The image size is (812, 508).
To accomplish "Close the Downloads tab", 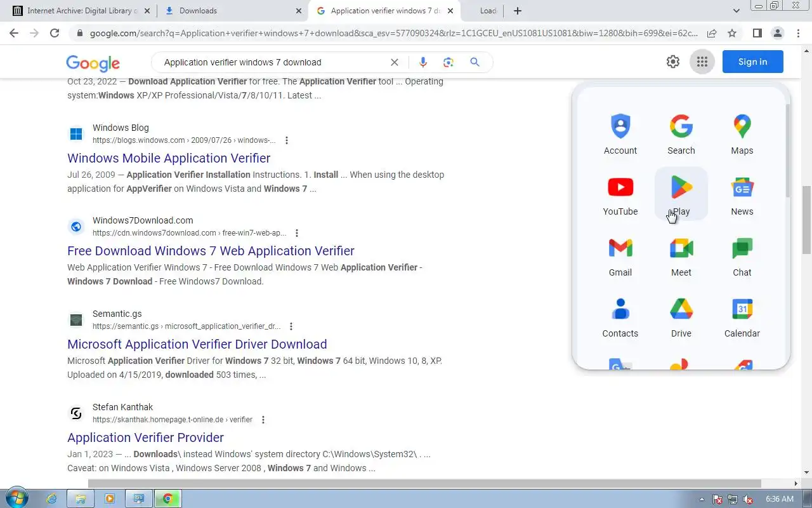I will (x=299, y=11).
